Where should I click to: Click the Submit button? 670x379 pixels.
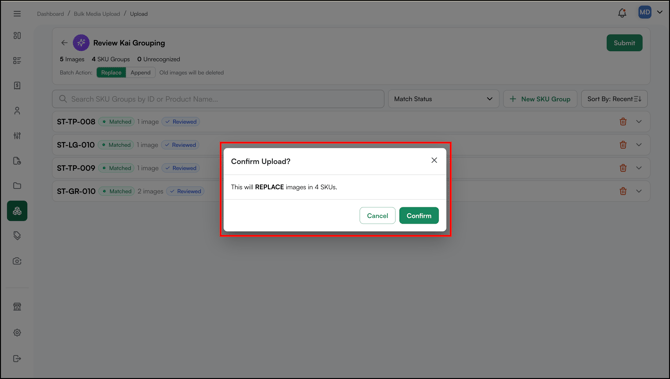(624, 43)
